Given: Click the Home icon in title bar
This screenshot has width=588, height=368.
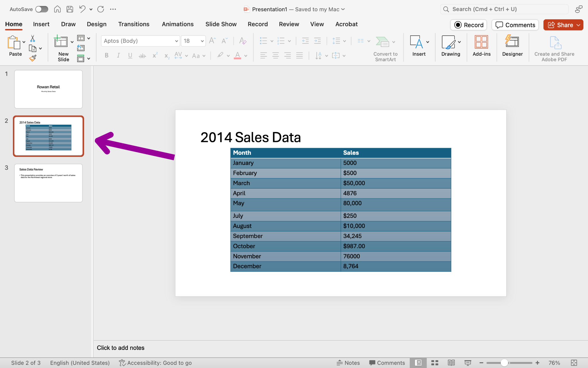Looking at the screenshot, I should click(x=57, y=9).
